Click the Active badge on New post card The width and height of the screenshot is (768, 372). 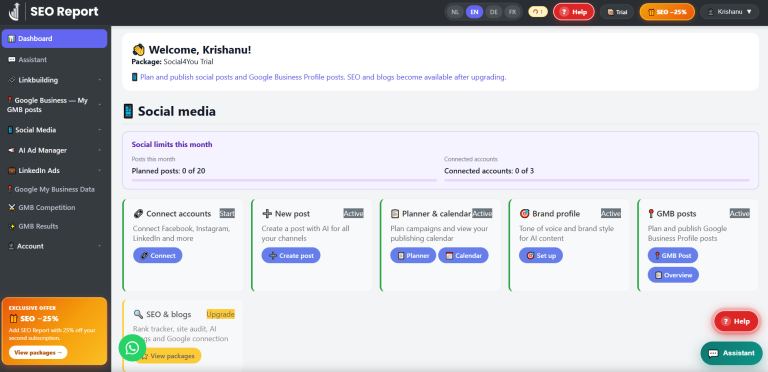tap(354, 213)
